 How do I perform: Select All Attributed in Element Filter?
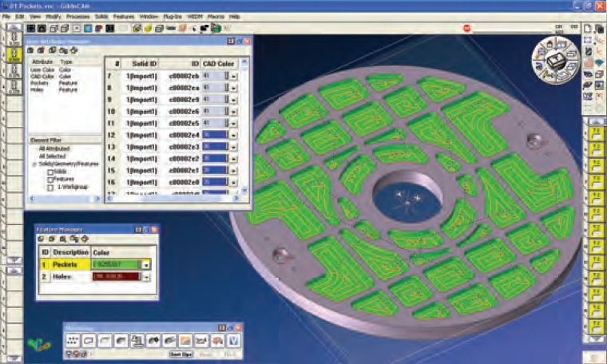click(x=54, y=148)
